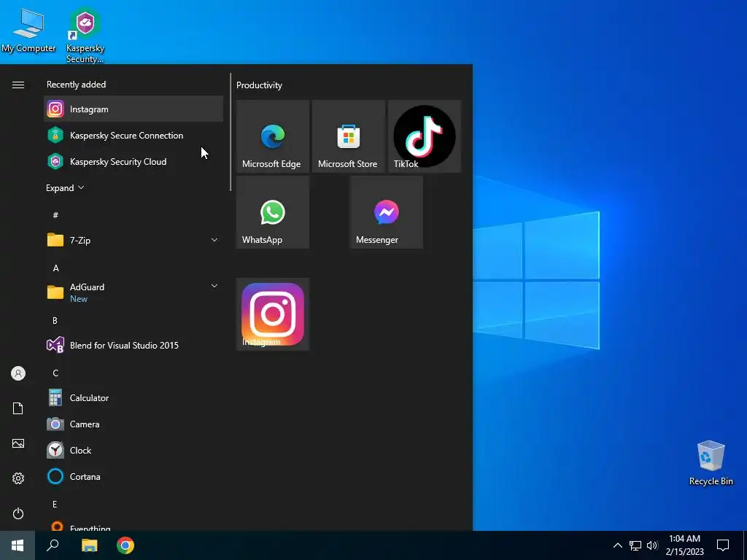Image resolution: width=747 pixels, height=560 pixels.
Task: Open the Everything app entry
Action: pyautogui.click(x=133, y=526)
